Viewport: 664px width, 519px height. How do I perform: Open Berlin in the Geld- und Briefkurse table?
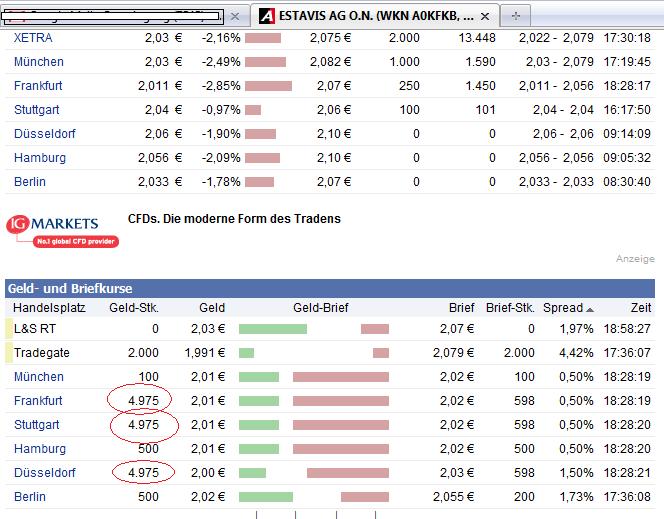(30, 497)
